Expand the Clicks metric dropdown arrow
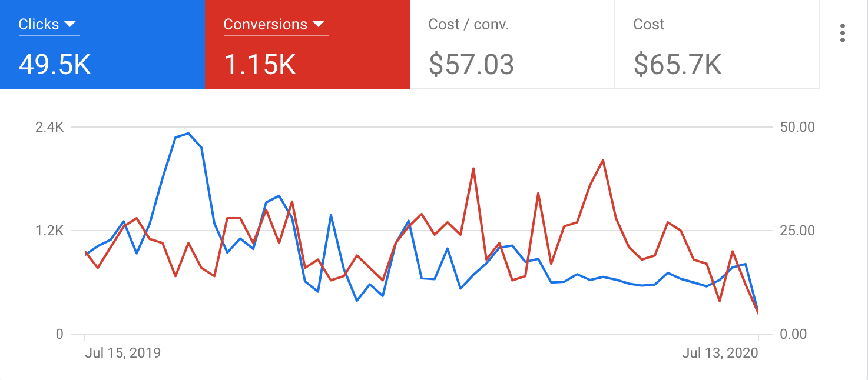This screenshot has height=380, width=868. pyautogui.click(x=70, y=25)
